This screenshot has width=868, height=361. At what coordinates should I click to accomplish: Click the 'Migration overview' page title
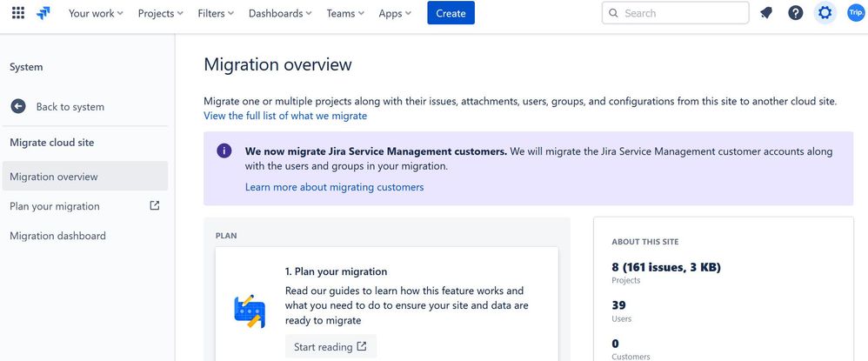(278, 64)
